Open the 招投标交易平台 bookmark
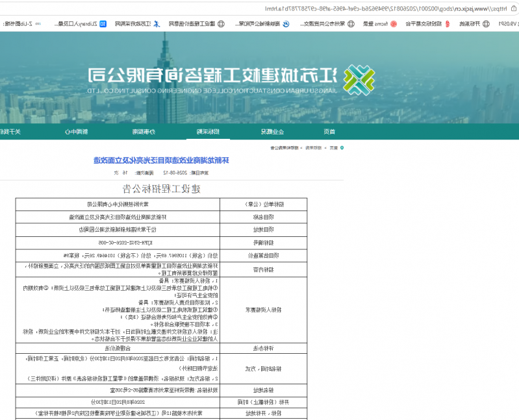Image resolution: width=519 pixels, height=420 pixels. [x=427, y=24]
